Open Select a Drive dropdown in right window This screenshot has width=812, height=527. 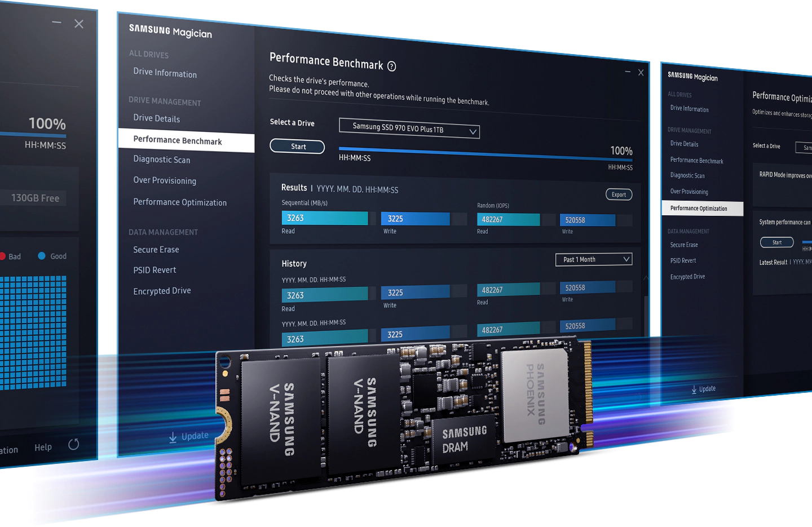(x=804, y=148)
